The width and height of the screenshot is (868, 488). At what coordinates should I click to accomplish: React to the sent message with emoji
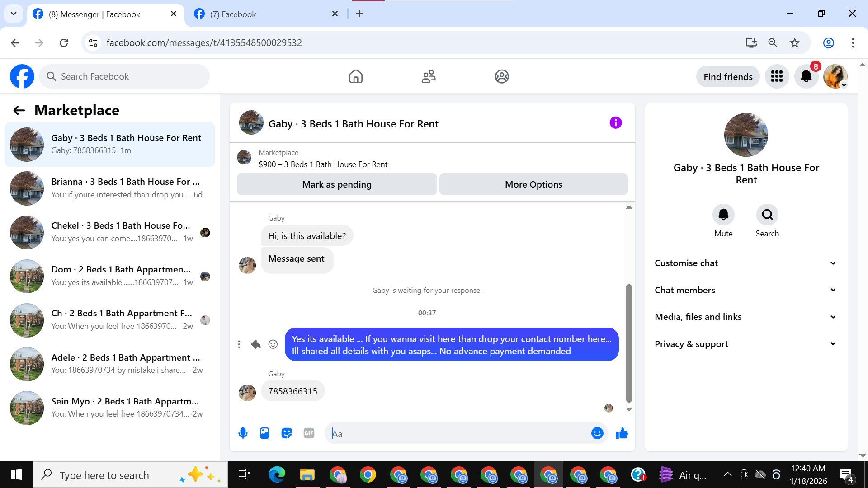[x=273, y=344]
